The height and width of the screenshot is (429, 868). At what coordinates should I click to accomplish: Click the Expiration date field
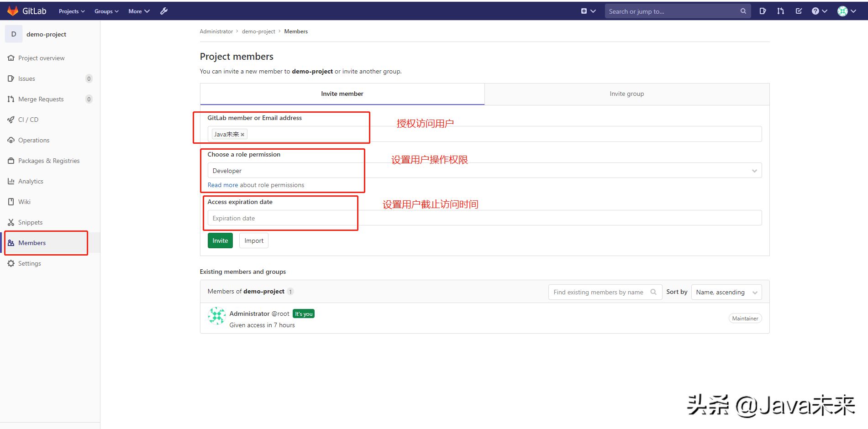coord(484,218)
